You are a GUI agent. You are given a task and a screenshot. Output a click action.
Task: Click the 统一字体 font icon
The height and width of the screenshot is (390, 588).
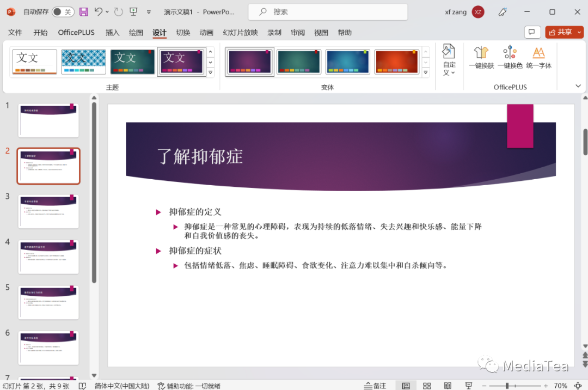[x=539, y=57]
